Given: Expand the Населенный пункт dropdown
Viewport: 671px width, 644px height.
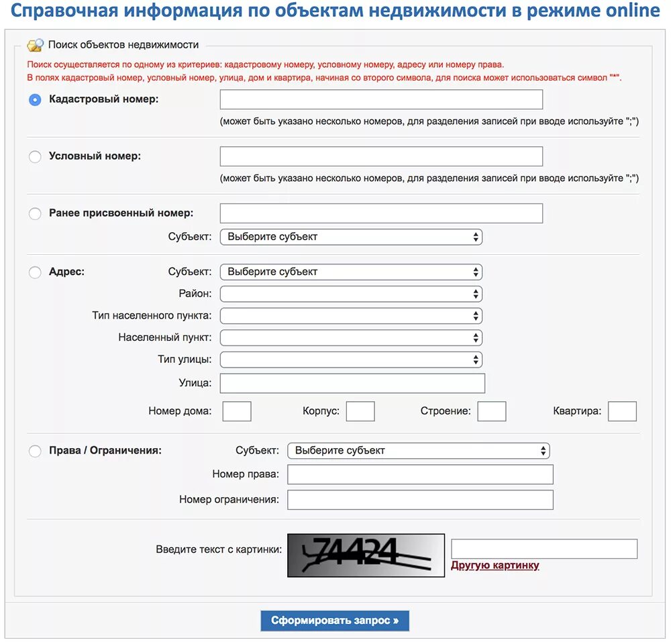Looking at the screenshot, I should click(x=351, y=337).
